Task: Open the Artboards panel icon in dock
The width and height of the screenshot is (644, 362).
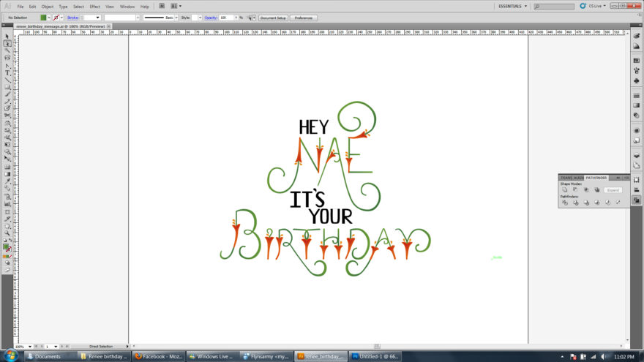Action: pyautogui.click(x=637, y=165)
